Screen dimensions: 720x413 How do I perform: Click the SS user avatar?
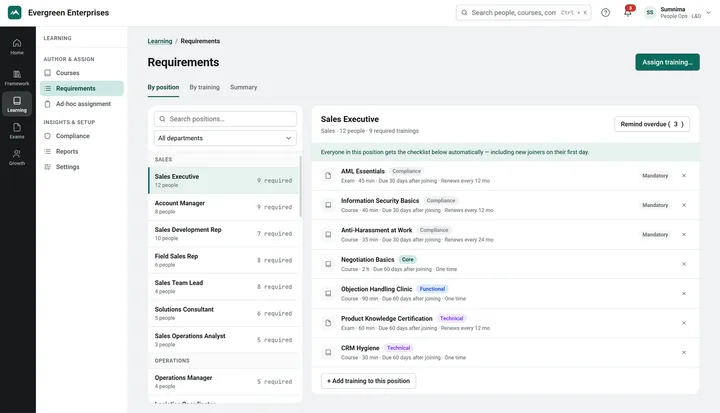[x=650, y=13]
